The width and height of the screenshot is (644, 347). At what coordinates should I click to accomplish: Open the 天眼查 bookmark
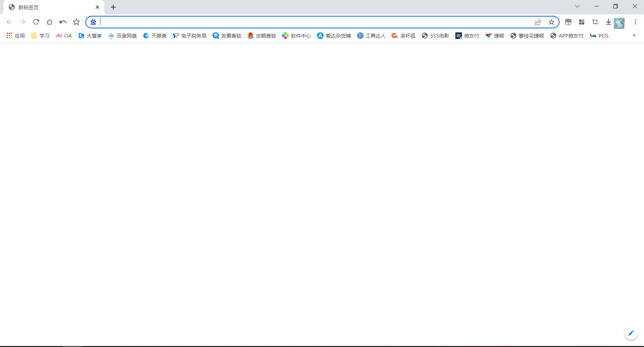point(155,36)
